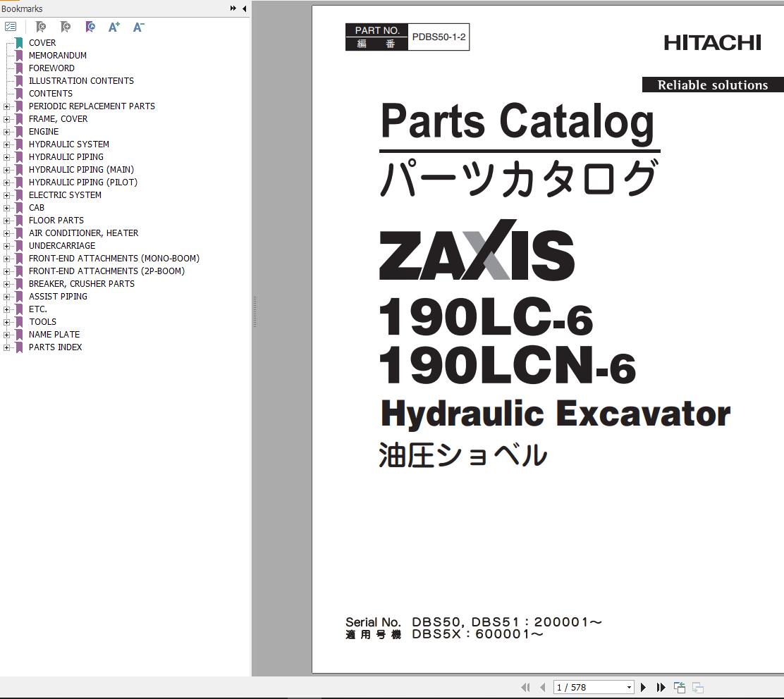Expand the UNDERCARRIAGE bookmark tree node
The height and width of the screenshot is (699, 784).
coord(7,246)
